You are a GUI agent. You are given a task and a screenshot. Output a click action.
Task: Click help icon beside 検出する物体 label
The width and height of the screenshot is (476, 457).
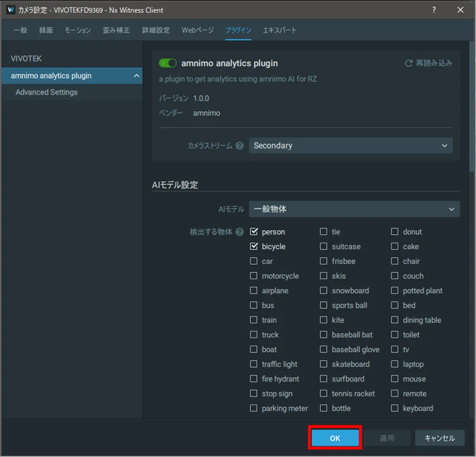(x=240, y=232)
